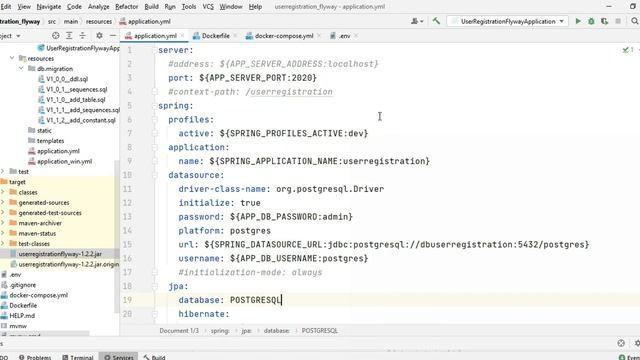Screen dimensions: 640x360
Task: Open the Tools menu
Action: pos(189,7)
